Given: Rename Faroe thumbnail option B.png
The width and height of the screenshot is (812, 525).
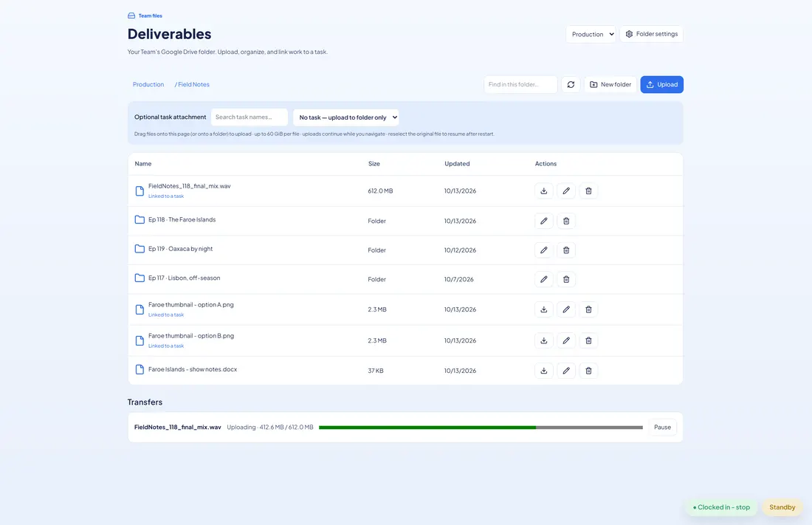Looking at the screenshot, I should 566,340.
